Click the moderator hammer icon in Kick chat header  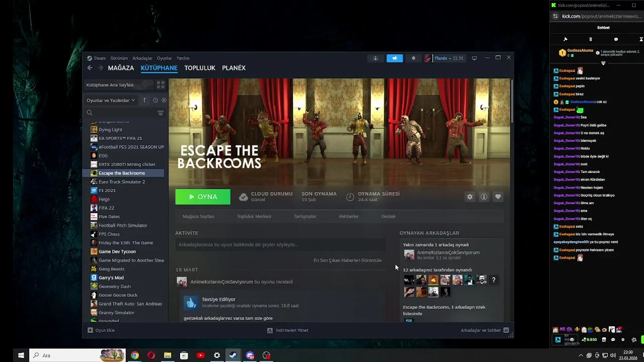click(566, 39)
